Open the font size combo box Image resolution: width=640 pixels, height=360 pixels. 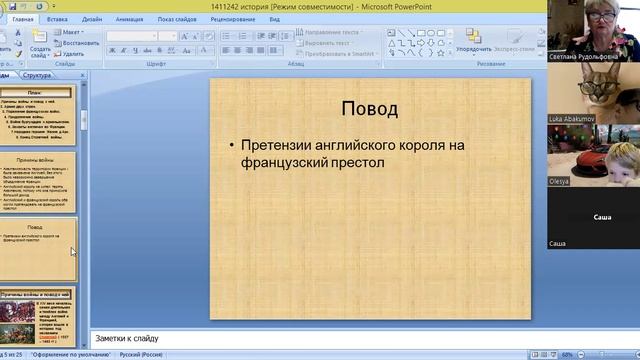tap(168, 36)
